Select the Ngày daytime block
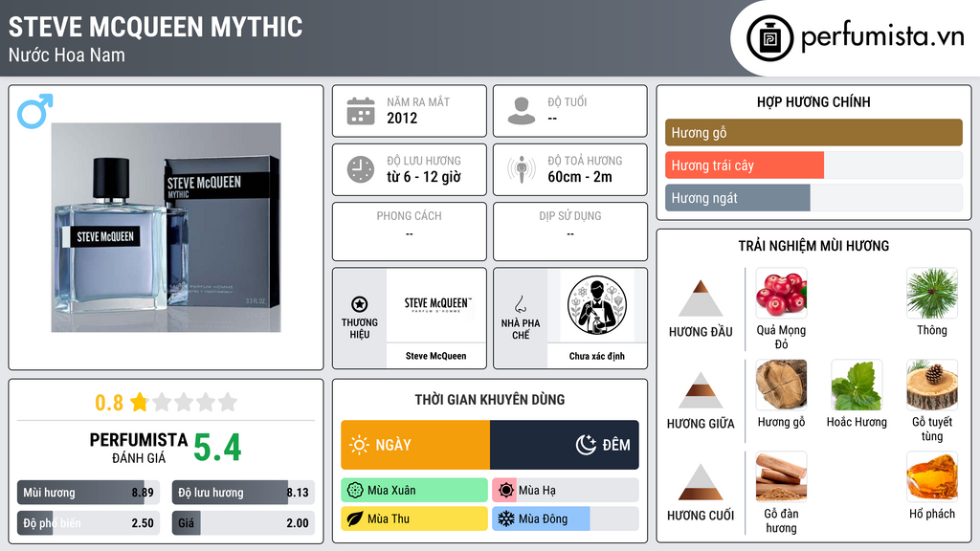This screenshot has height=551, width=980. click(415, 445)
